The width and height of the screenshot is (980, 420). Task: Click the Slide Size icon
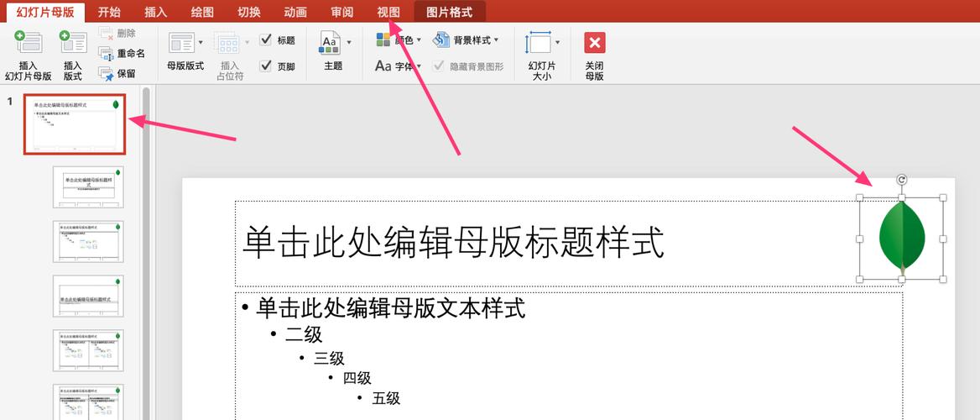tap(538, 43)
